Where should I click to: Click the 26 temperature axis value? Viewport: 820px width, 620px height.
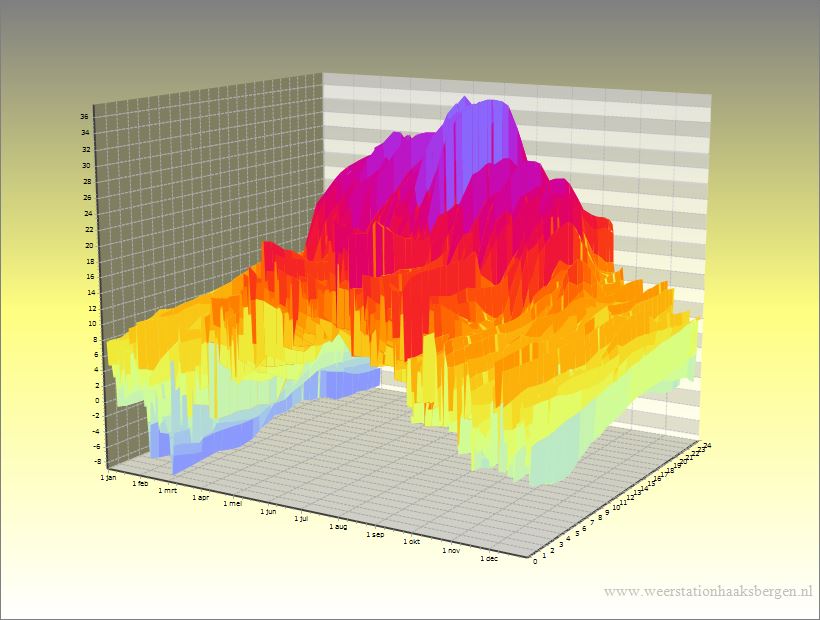[87, 198]
